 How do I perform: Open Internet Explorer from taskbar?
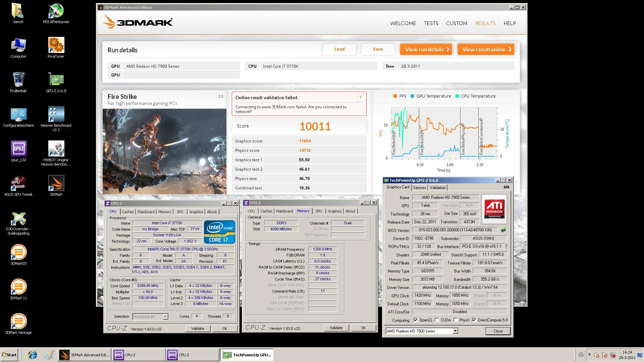point(33,355)
